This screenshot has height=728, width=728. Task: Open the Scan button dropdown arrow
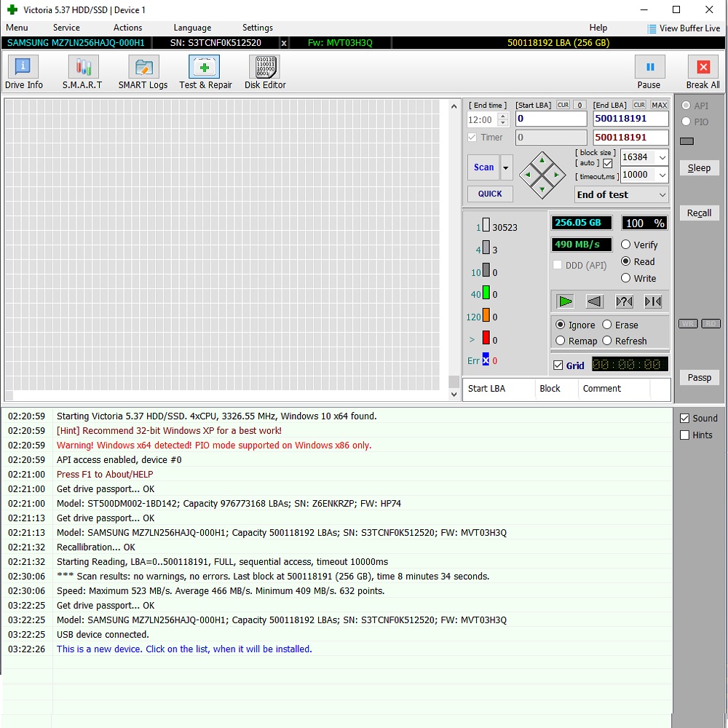pos(506,167)
